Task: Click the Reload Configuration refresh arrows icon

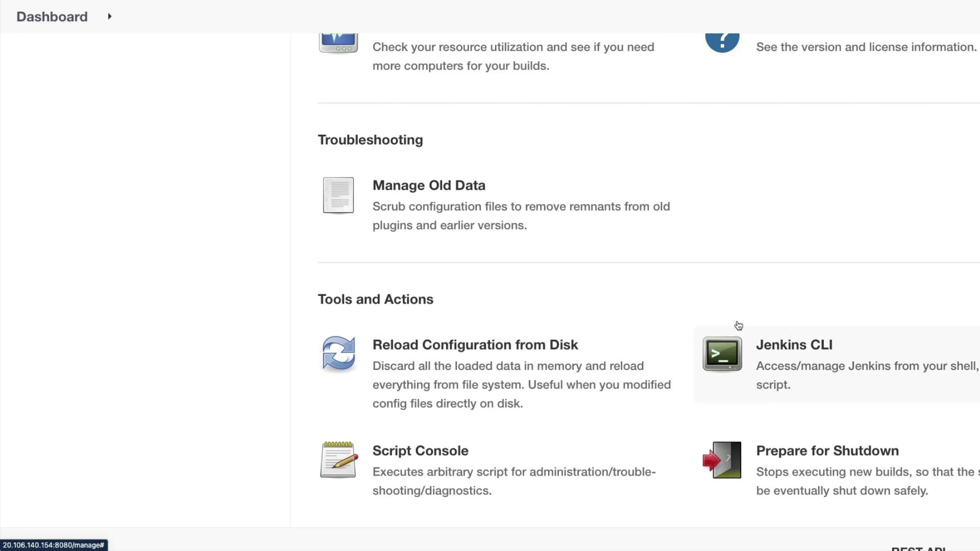Action: tap(338, 353)
